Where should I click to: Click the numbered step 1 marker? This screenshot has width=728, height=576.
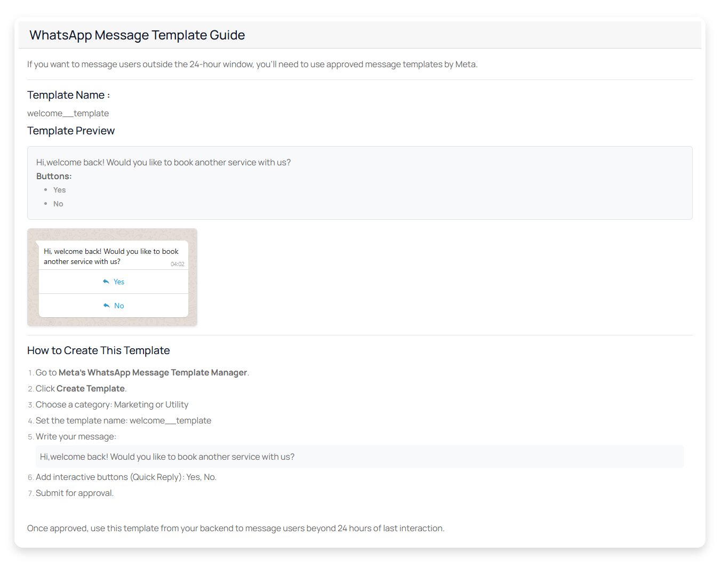pyautogui.click(x=30, y=373)
